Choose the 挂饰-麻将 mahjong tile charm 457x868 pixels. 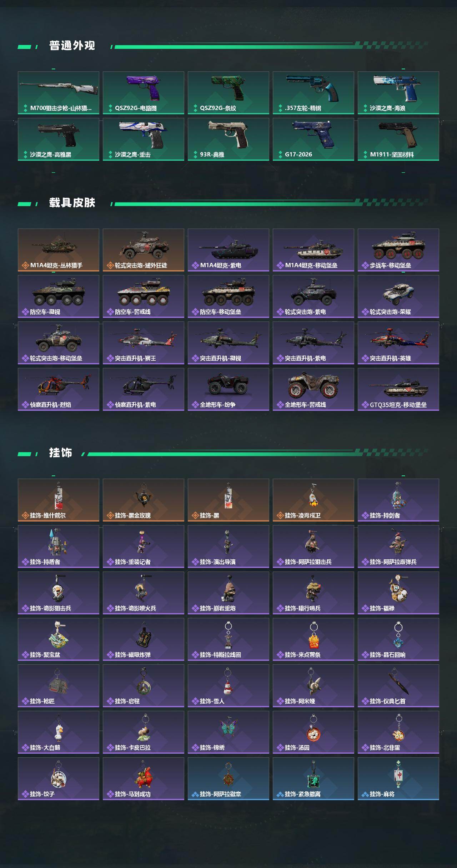tap(398, 779)
